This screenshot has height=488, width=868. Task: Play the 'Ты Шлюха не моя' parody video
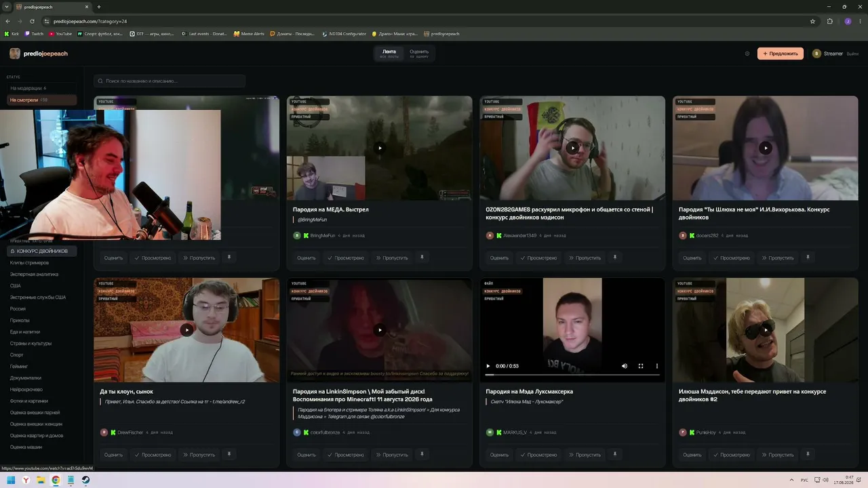pyautogui.click(x=766, y=148)
